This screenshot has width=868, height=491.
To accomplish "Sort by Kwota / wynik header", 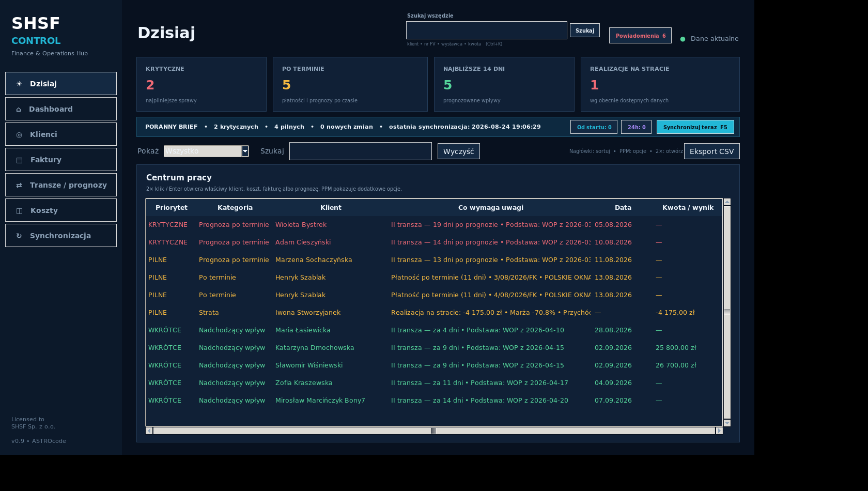I will pos(688,208).
